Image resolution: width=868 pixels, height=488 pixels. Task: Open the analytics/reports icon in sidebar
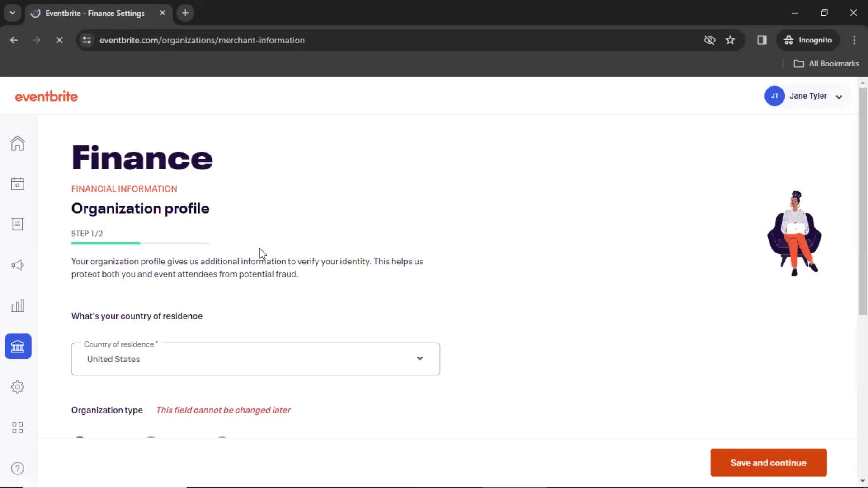coord(17,305)
